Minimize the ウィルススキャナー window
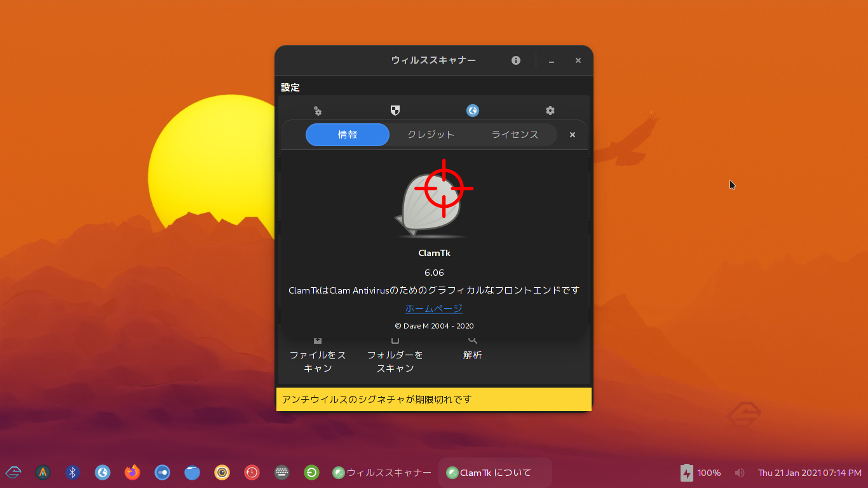This screenshot has width=868, height=488. [552, 60]
